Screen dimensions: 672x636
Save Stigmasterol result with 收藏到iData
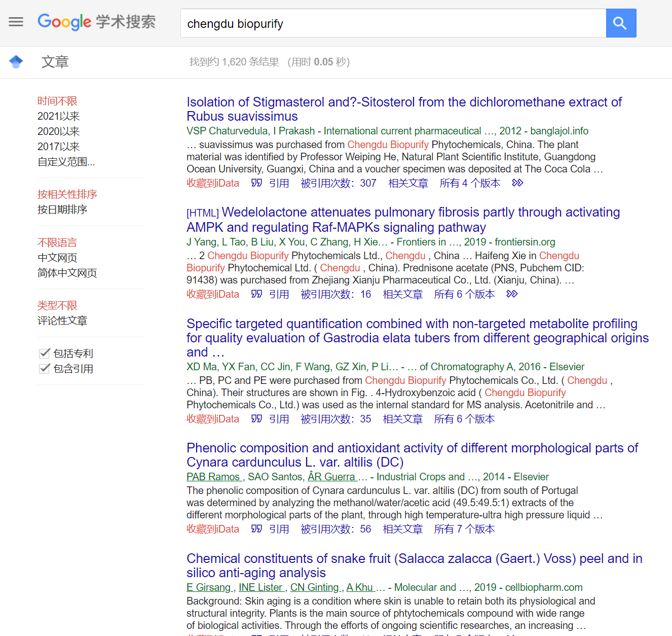click(213, 183)
